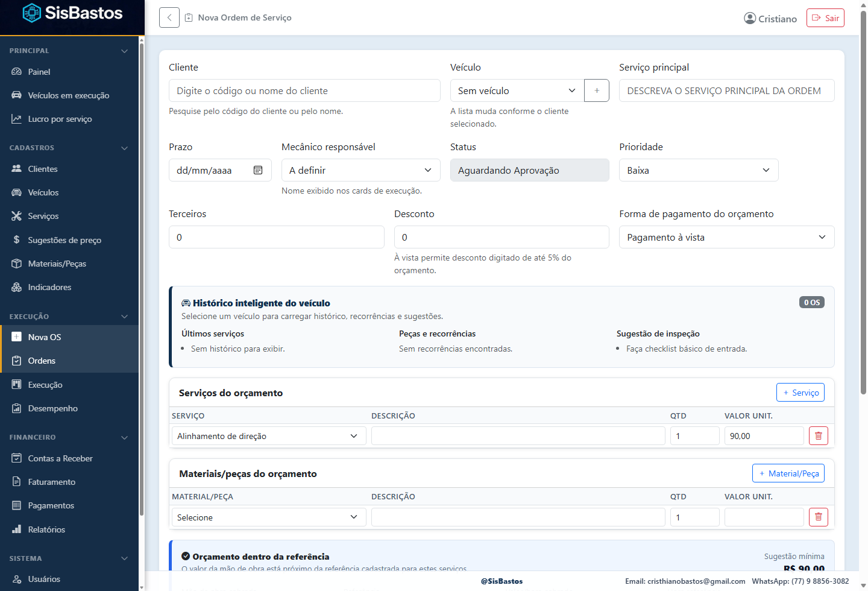Delete the material/peça row with trash icon
The image size is (868, 591).
tap(818, 517)
